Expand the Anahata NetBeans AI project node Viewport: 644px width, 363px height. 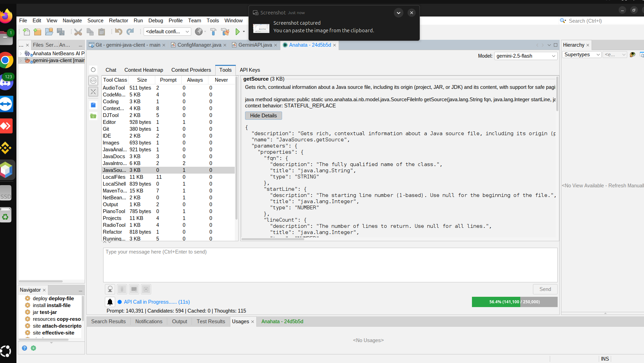click(x=21, y=54)
